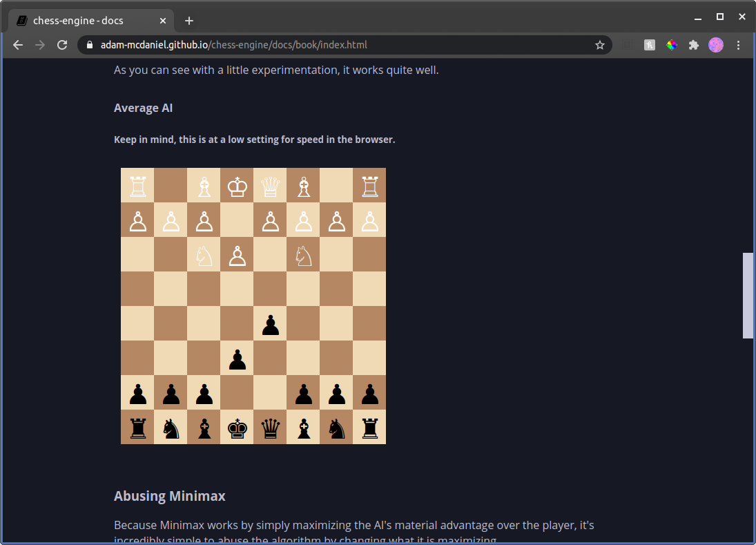Select the most advanced black pawn
The height and width of the screenshot is (545, 756).
tap(271, 324)
